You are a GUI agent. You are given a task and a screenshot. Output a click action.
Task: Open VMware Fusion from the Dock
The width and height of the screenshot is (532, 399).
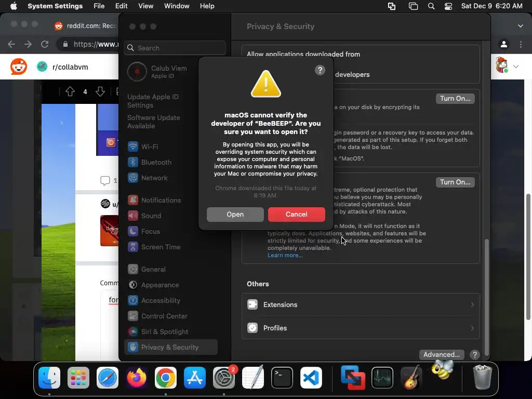pos(353,378)
